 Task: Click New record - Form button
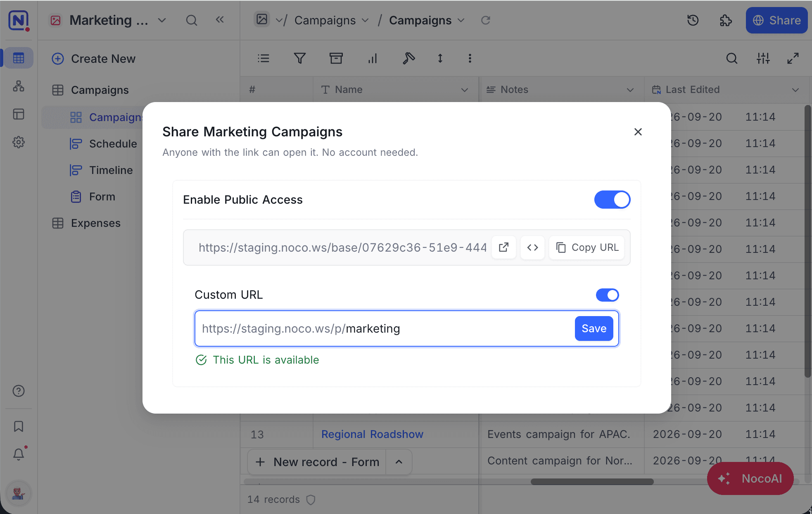coord(317,462)
